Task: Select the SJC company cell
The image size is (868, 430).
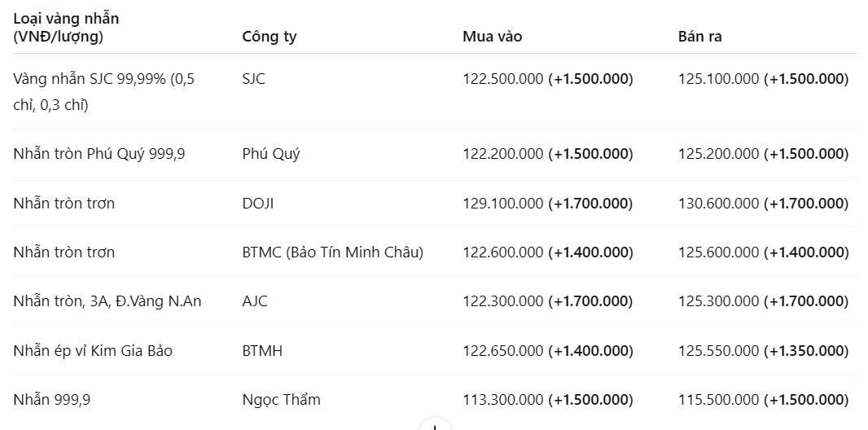Action: click(253, 78)
